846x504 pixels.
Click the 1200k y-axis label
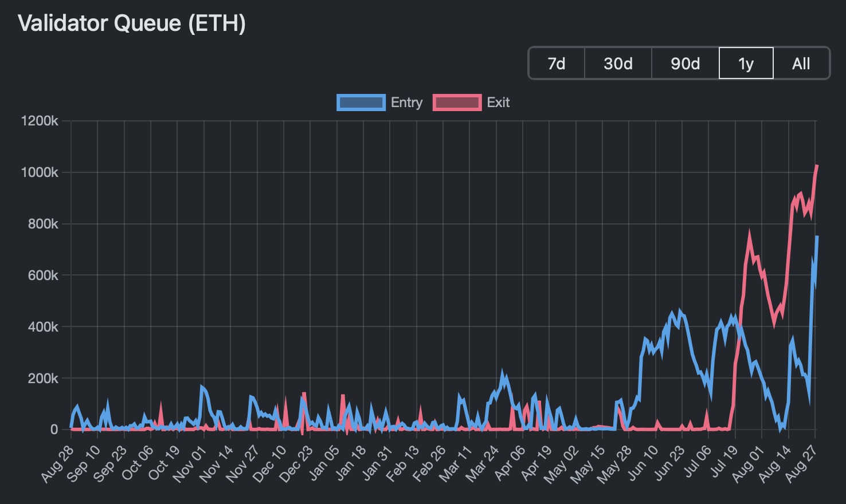pyautogui.click(x=41, y=121)
